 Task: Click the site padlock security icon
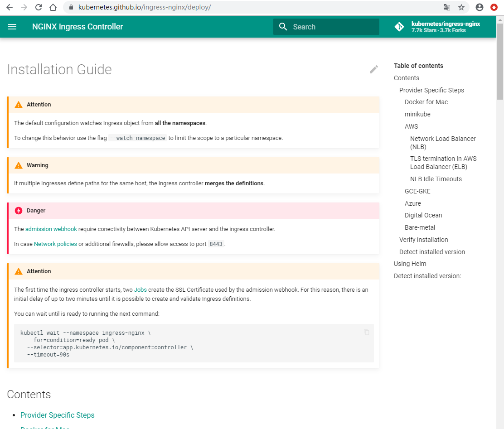coord(71,7)
